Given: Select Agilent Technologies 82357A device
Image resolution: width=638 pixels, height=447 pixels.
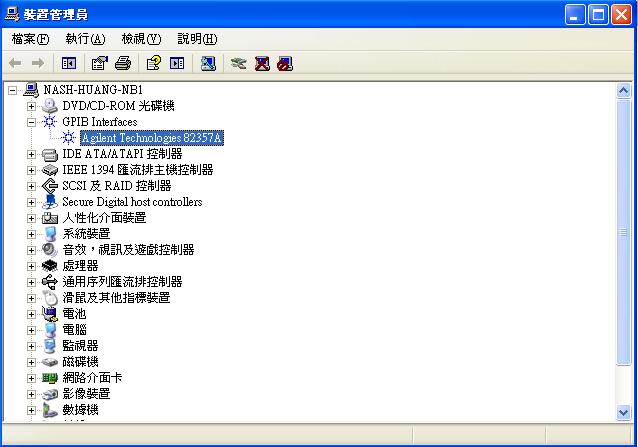Looking at the screenshot, I should pos(152,138).
